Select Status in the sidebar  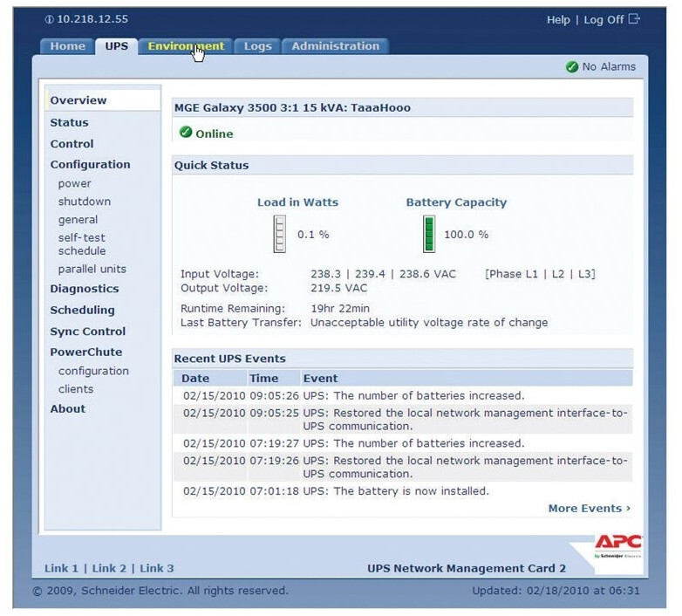[x=69, y=123]
